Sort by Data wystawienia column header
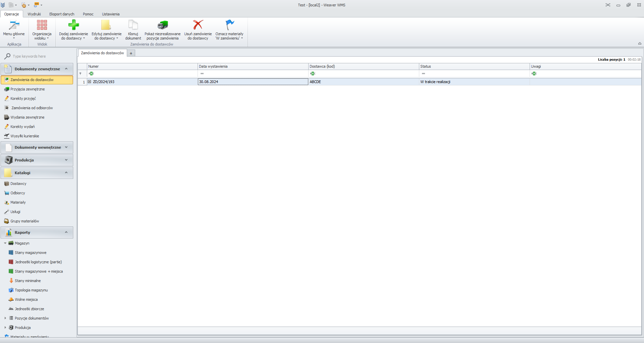644x343 pixels. (253, 66)
